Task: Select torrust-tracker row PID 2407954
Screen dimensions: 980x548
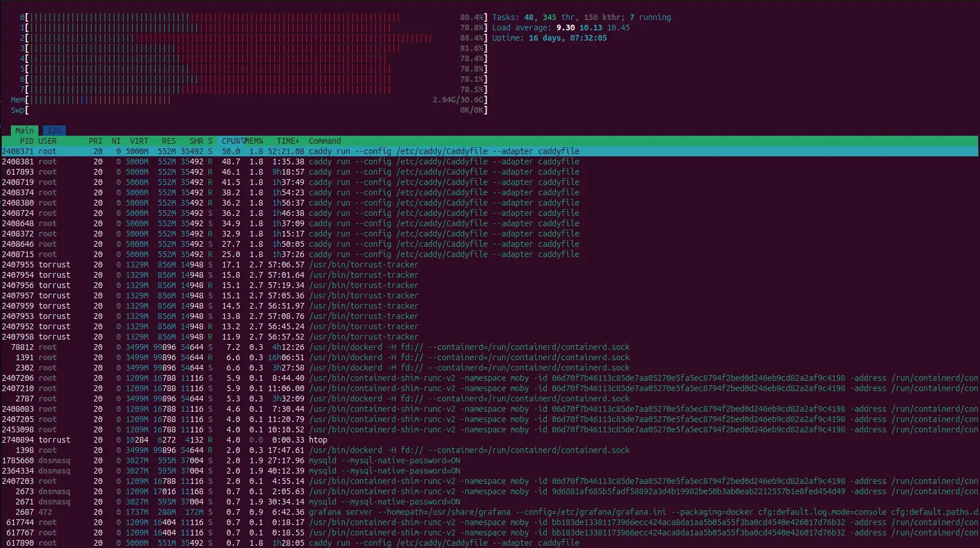Action: 490,275
